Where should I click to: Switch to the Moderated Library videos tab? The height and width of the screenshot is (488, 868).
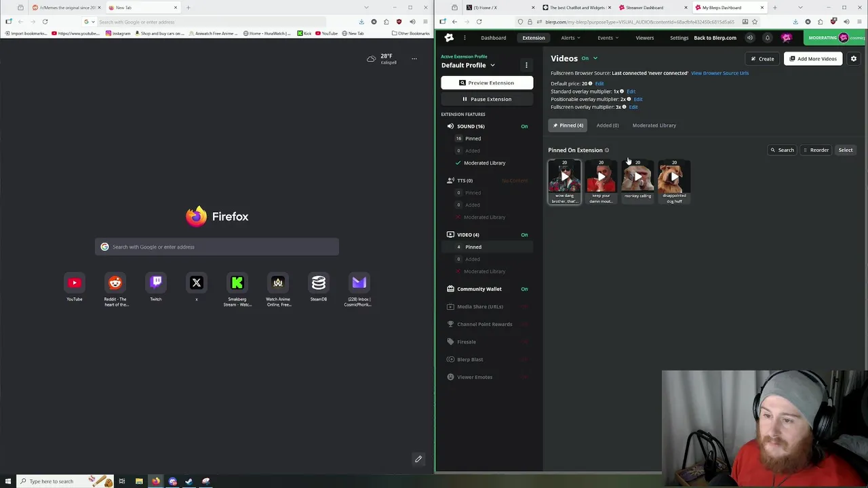point(654,125)
